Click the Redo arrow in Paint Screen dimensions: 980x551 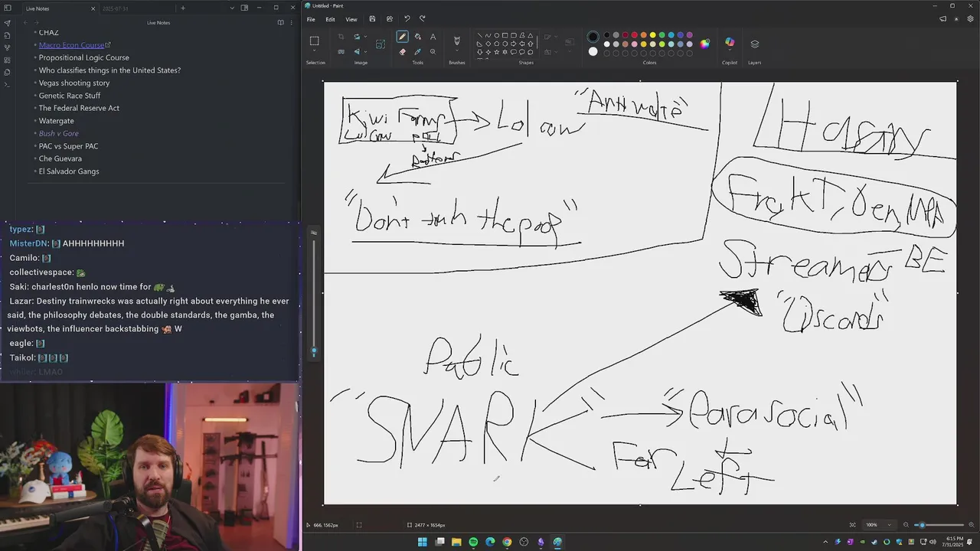point(422,19)
